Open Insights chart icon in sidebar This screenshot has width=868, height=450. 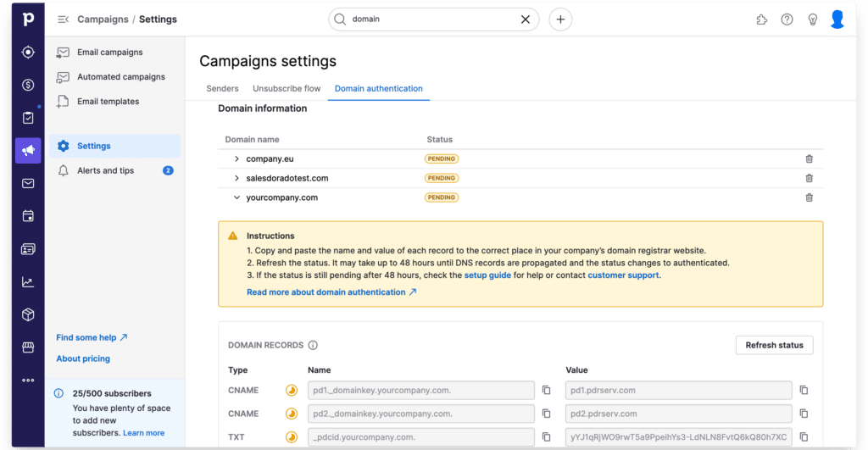28,281
